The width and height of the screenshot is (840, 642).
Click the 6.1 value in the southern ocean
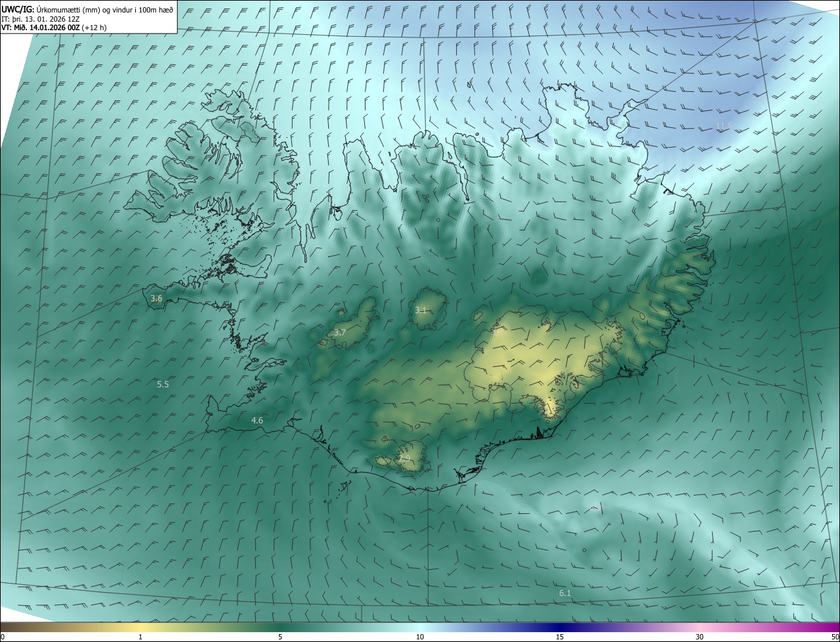pyautogui.click(x=565, y=593)
